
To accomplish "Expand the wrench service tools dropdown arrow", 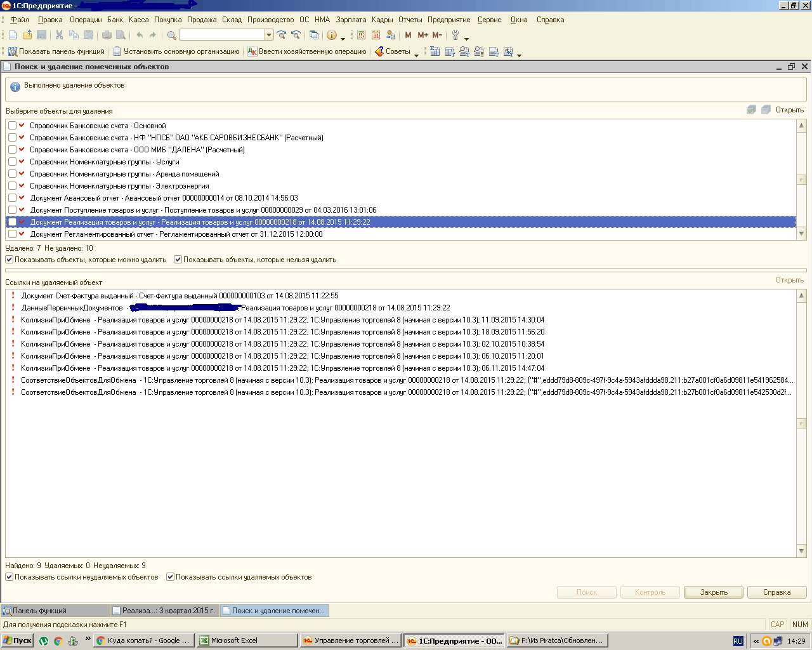I will pyautogui.click(x=467, y=37).
